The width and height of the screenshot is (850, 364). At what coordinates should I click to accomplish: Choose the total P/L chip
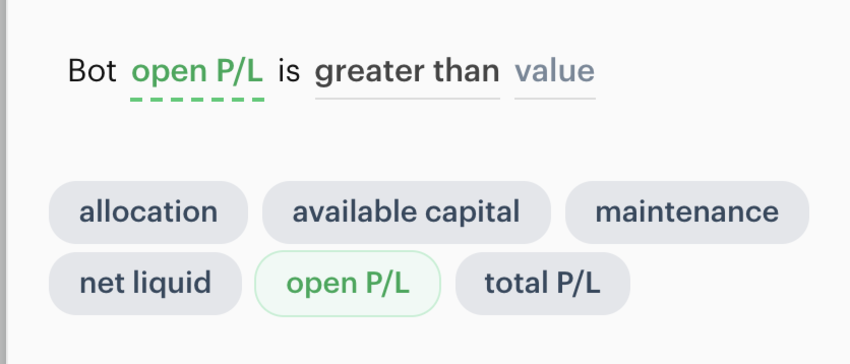(543, 283)
